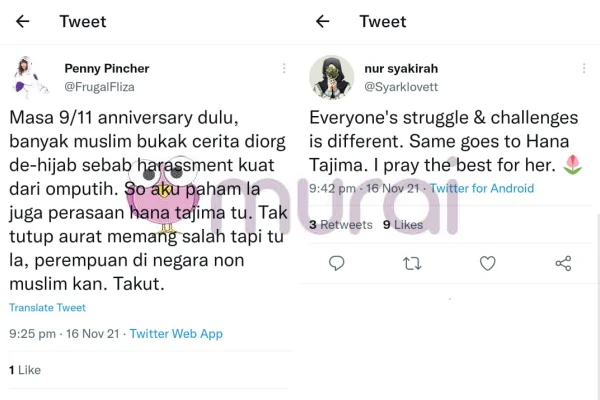600x400 pixels.
Task: Open Penny Pincher's profile picture
Action: 31,77
